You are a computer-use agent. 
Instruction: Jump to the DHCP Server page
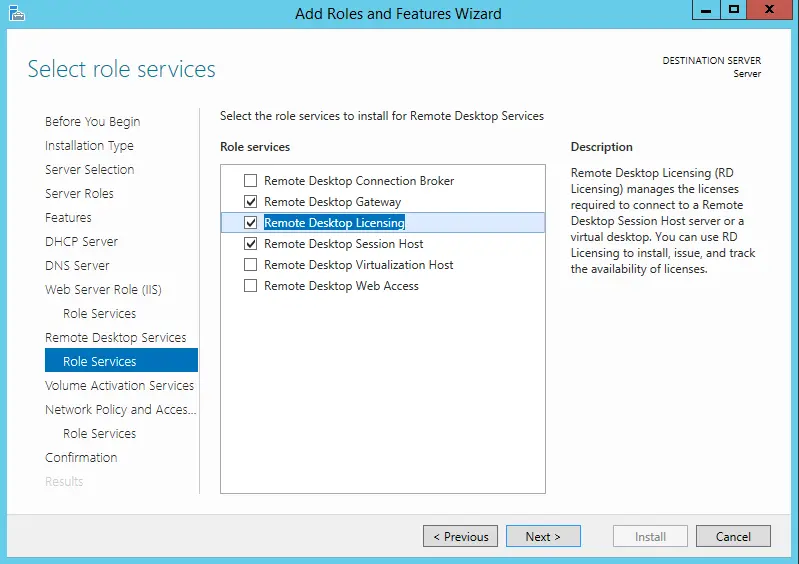pos(81,242)
